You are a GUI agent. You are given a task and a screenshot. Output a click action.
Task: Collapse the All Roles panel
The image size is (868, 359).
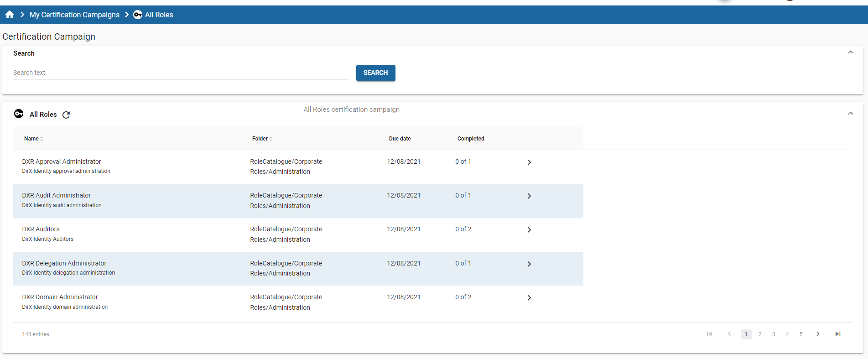click(850, 114)
